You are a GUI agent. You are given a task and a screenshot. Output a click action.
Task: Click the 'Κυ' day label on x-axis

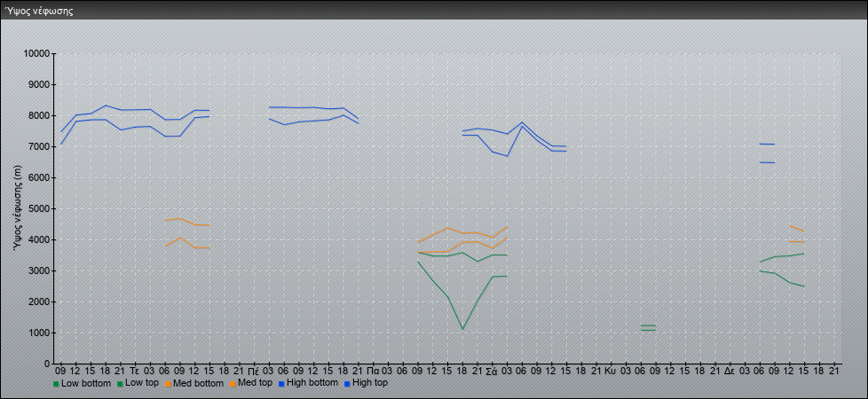[611, 371]
